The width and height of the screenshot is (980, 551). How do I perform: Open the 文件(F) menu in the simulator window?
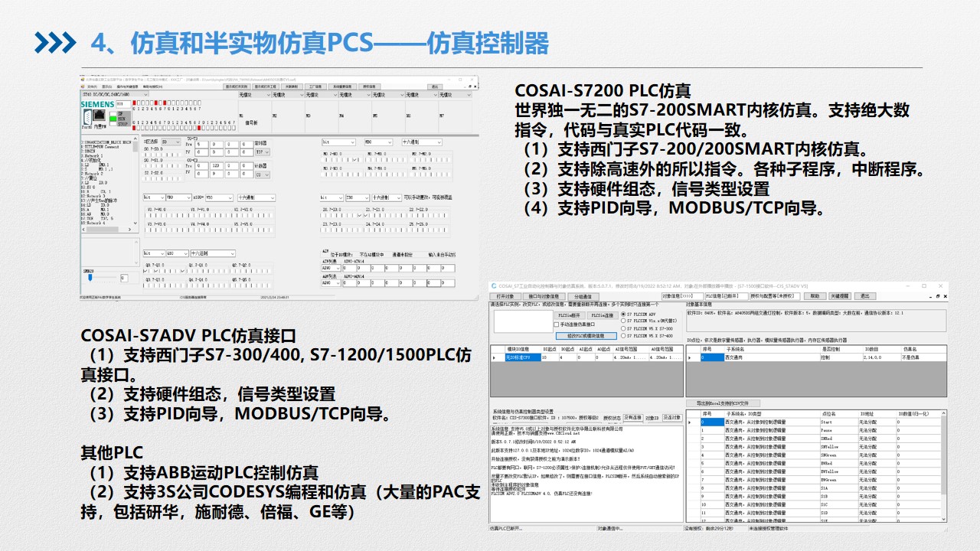click(x=92, y=86)
